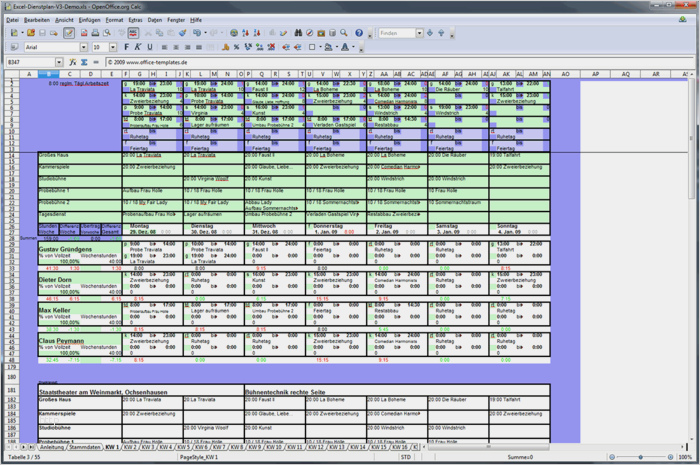The image size is (700, 465).
Task: Expand the Name Box cell reference dropdown
Action: [59, 62]
